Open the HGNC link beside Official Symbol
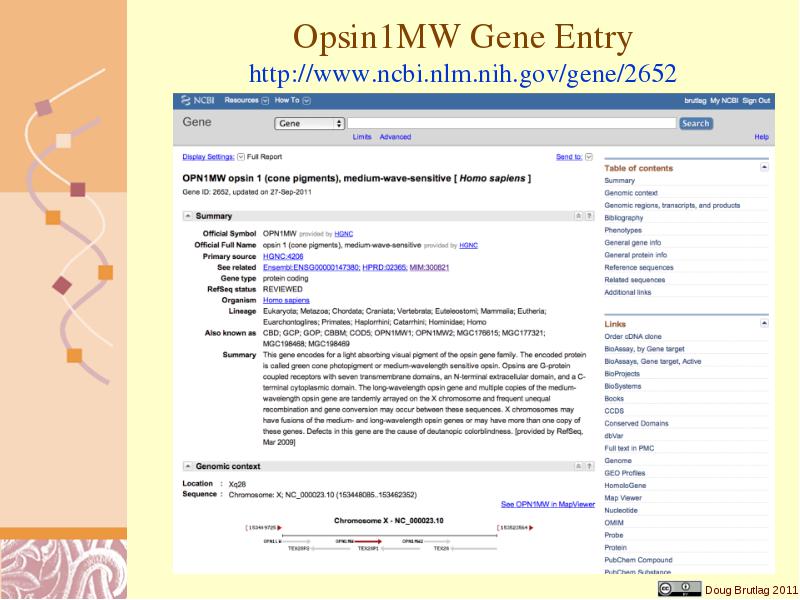The image size is (800, 600). pos(343,234)
